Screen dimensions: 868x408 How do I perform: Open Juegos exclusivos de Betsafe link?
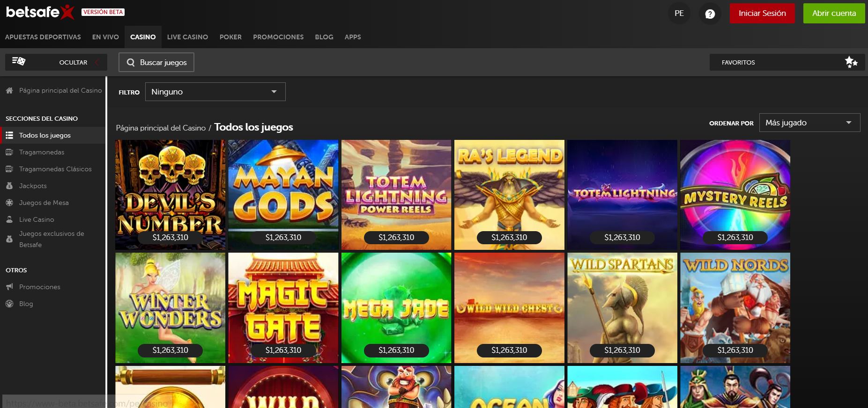coord(52,239)
